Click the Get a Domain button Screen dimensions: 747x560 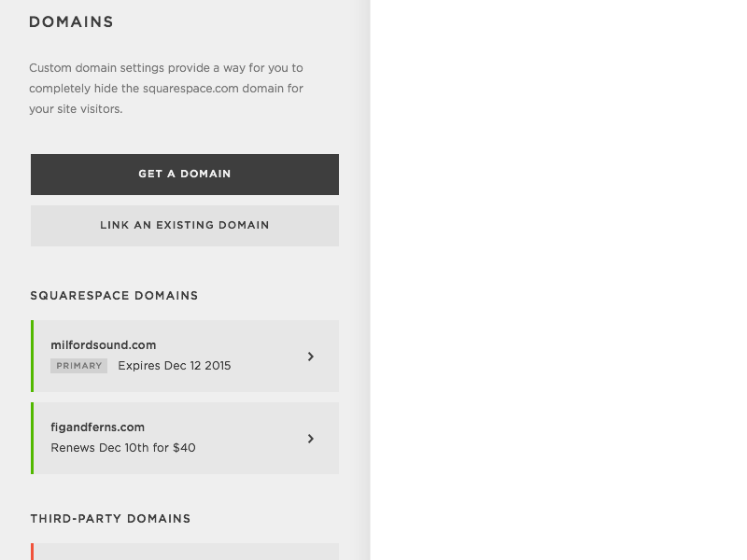tap(185, 175)
